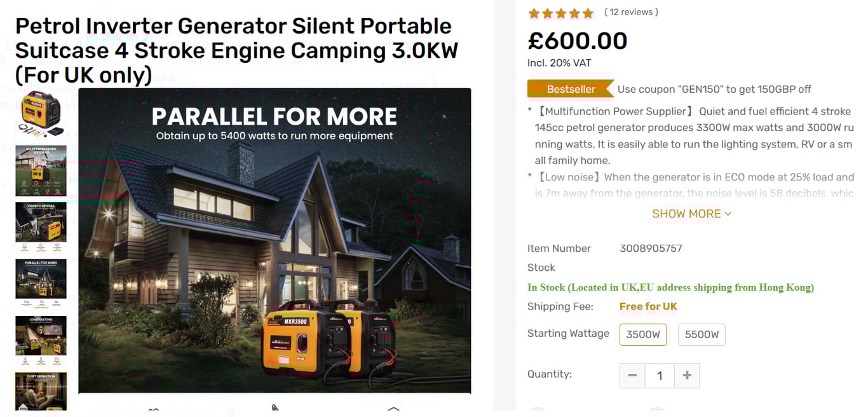This screenshot has height=417, width=868.
Task: Click the five-star rating icons
Action: [560, 13]
